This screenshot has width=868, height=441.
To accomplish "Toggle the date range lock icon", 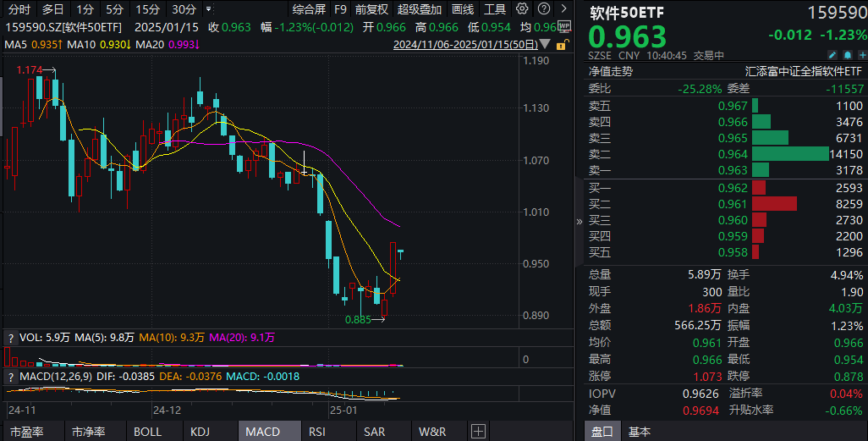I will pyautogui.click(x=561, y=45).
